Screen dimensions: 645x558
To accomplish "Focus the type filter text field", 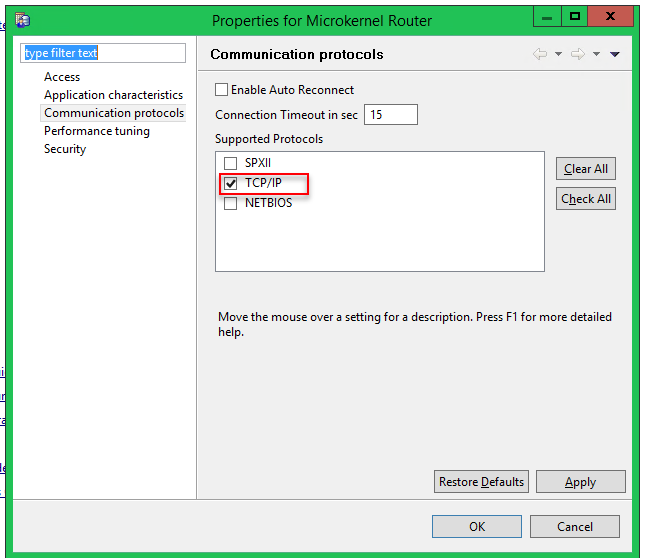I will [103, 53].
